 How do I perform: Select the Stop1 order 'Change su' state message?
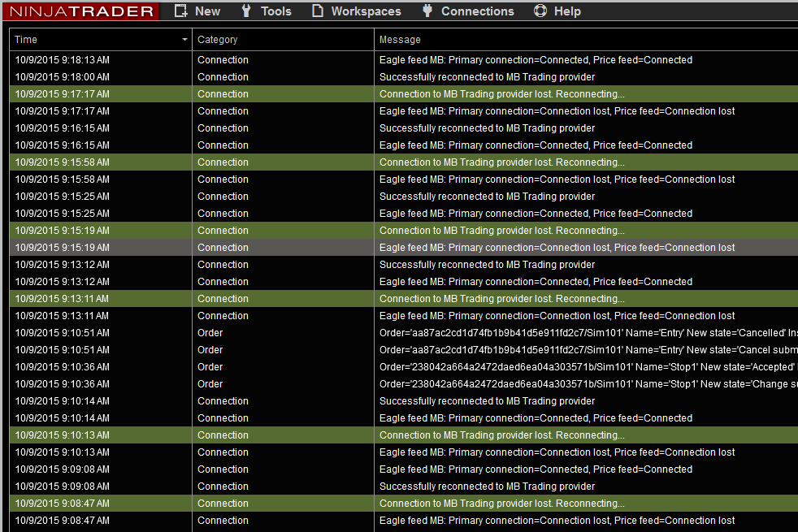[588, 384]
